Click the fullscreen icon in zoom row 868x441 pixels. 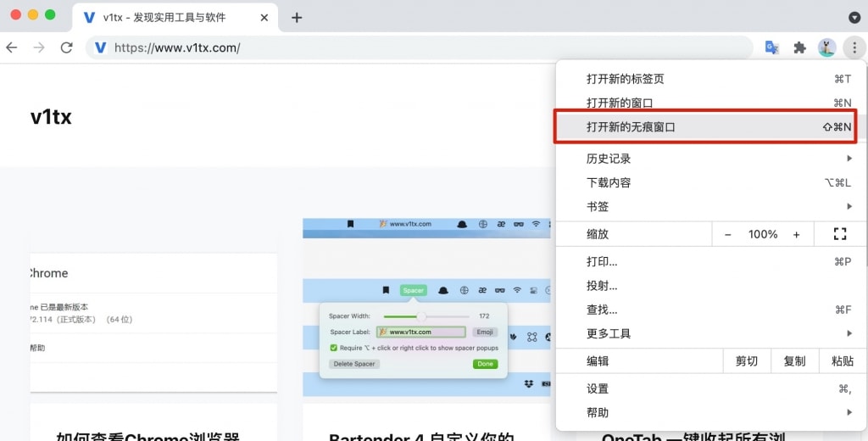point(840,234)
